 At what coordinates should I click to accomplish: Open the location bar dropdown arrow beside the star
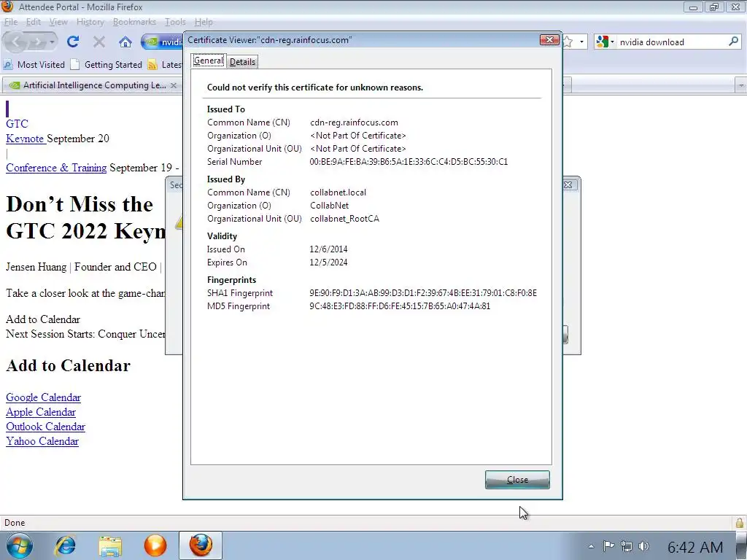click(x=581, y=42)
